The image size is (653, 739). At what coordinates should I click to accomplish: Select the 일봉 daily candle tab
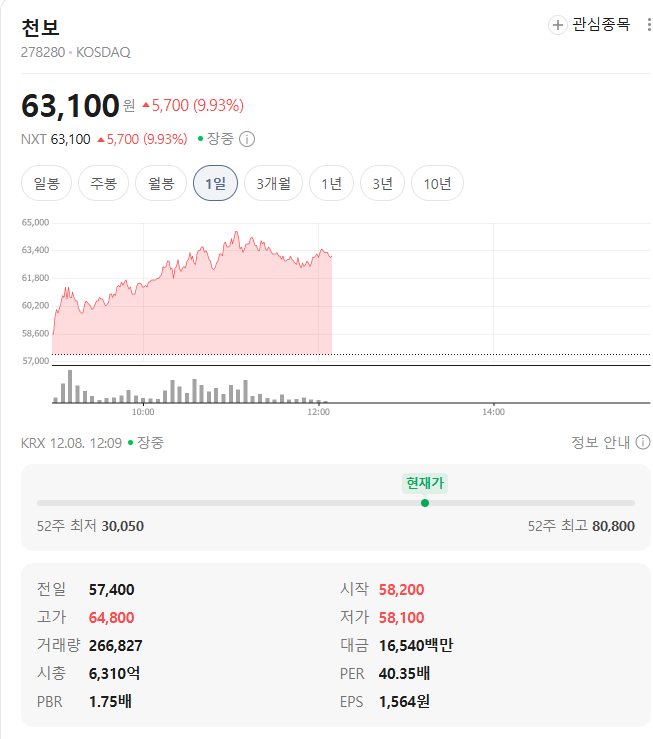[x=46, y=183]
